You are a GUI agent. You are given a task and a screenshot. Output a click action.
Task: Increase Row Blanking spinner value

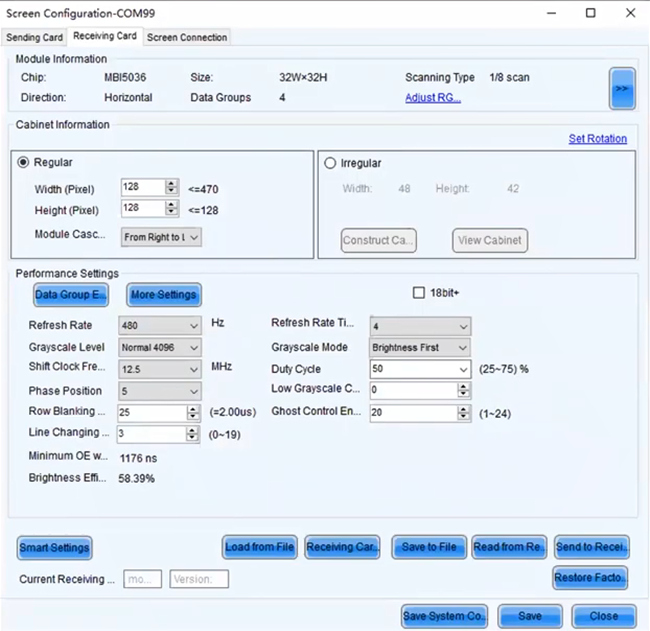coord(192,408)
